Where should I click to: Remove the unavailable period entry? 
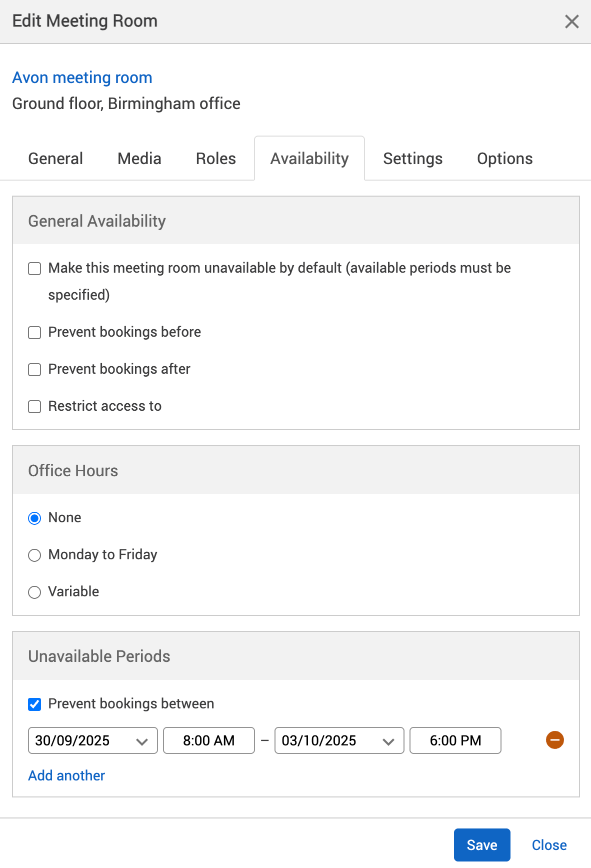[x=554, y=740]
